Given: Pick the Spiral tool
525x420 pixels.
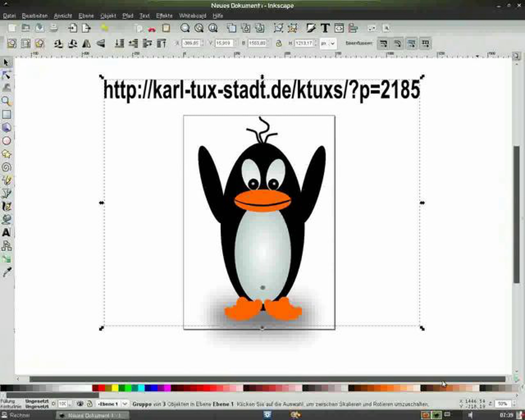Looking at the screenshot, I should pos(6,167).
